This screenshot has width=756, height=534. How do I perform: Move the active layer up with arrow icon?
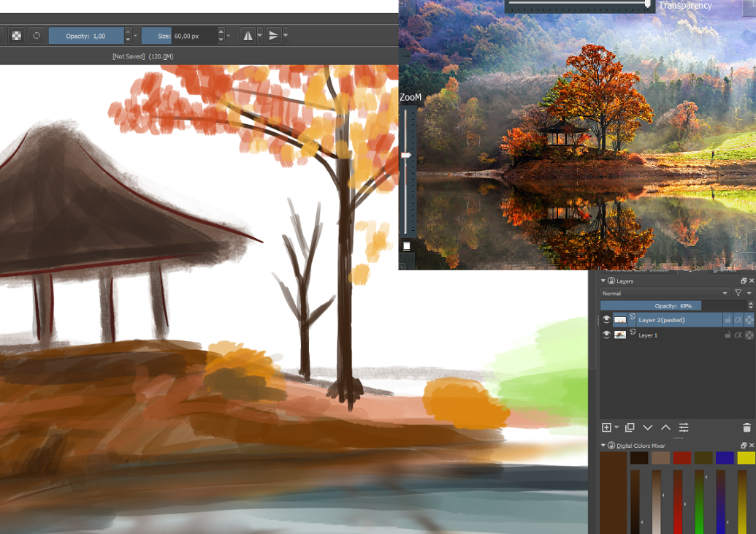665,427
